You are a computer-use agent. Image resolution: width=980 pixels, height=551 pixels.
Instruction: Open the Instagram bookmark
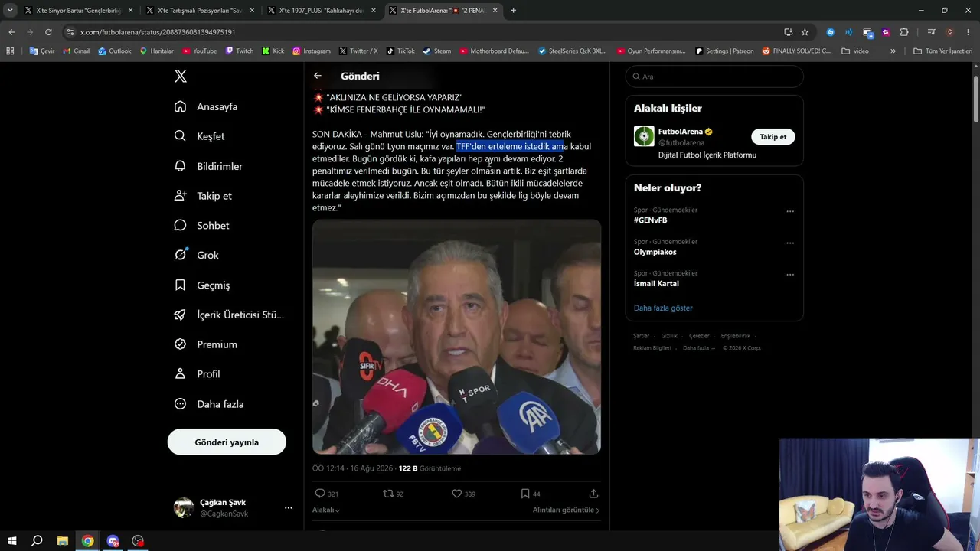(311, 51)
